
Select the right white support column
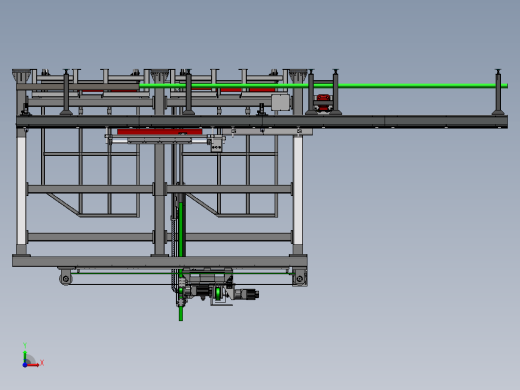(x=298, y=191)
